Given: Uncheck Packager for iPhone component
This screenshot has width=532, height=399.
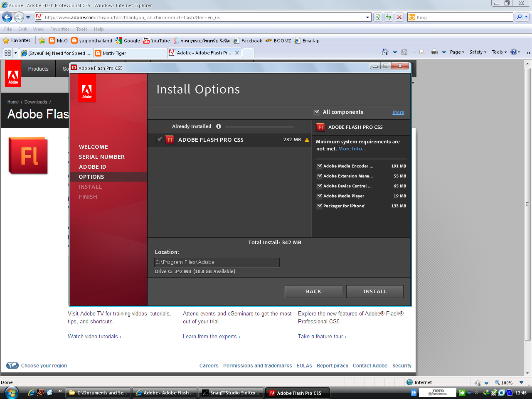Looking at the screenshot, I should click(320, 206).
